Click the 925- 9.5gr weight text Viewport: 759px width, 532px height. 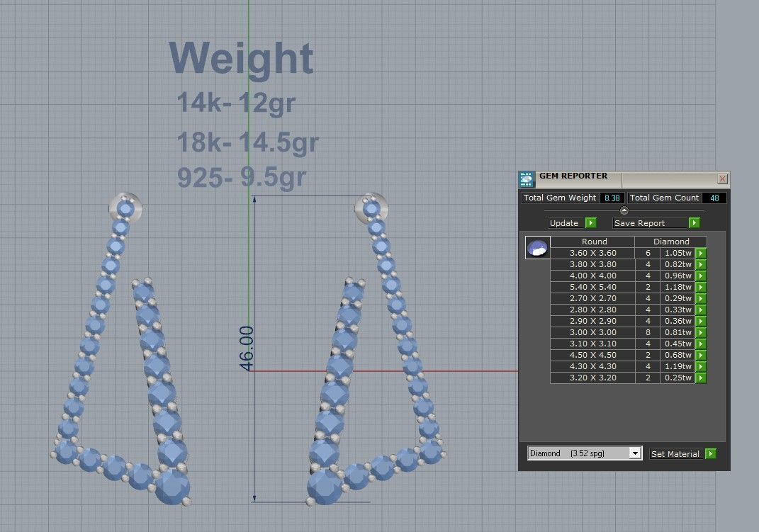click(242, 177)
